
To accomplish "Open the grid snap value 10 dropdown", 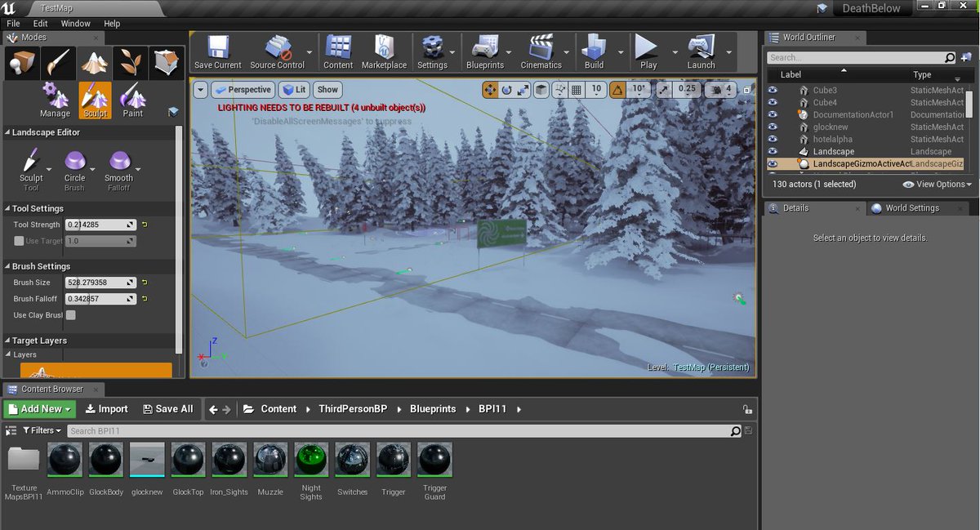I will 596,90.
